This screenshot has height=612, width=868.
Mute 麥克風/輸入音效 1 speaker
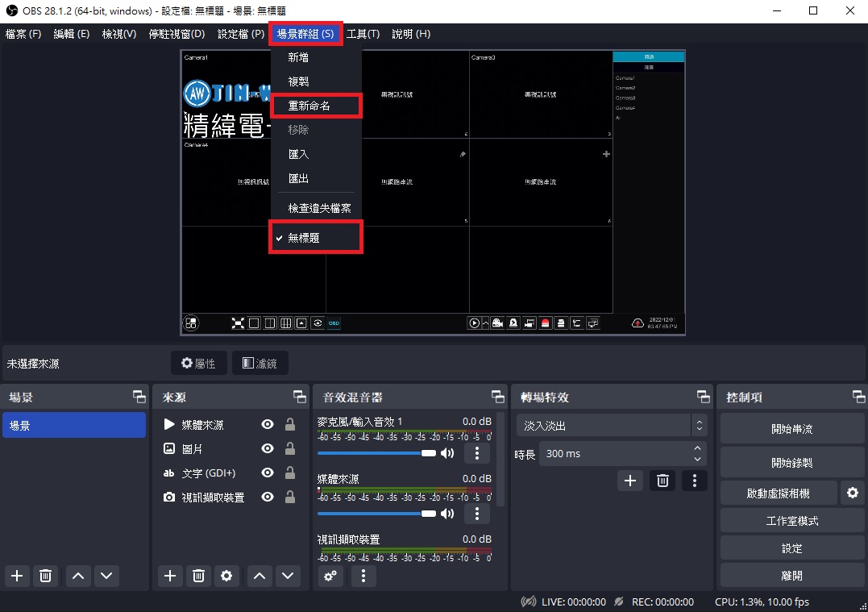[x=447, y=453]
